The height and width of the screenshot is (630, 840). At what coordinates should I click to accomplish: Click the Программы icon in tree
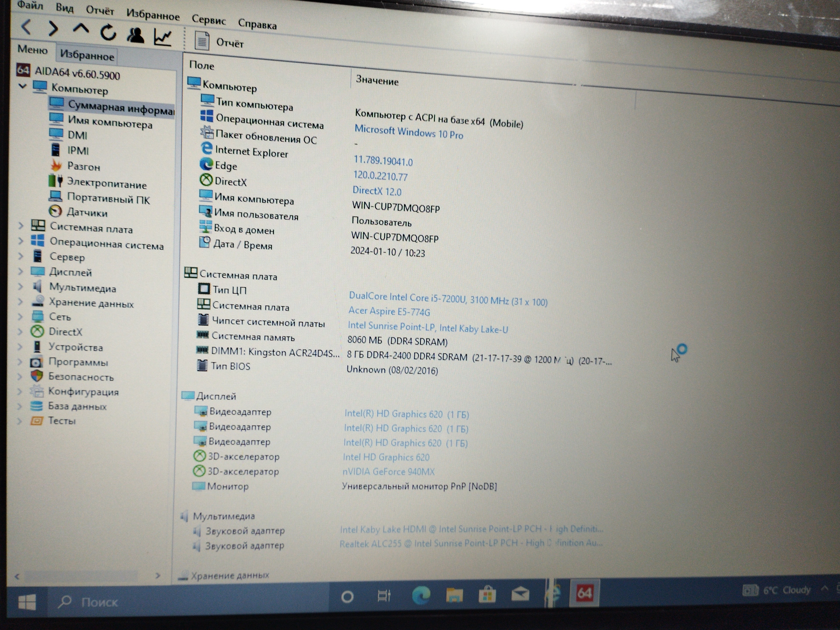click(36, 362)
